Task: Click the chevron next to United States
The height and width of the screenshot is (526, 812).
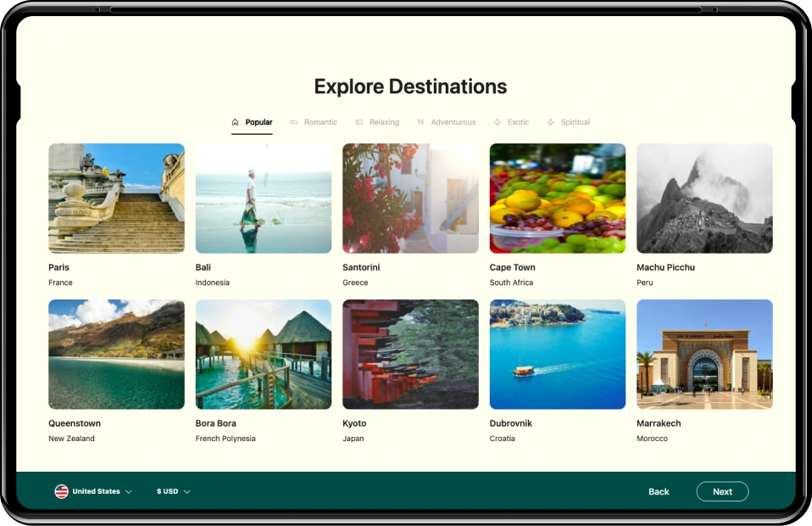Action: (129, 491)
